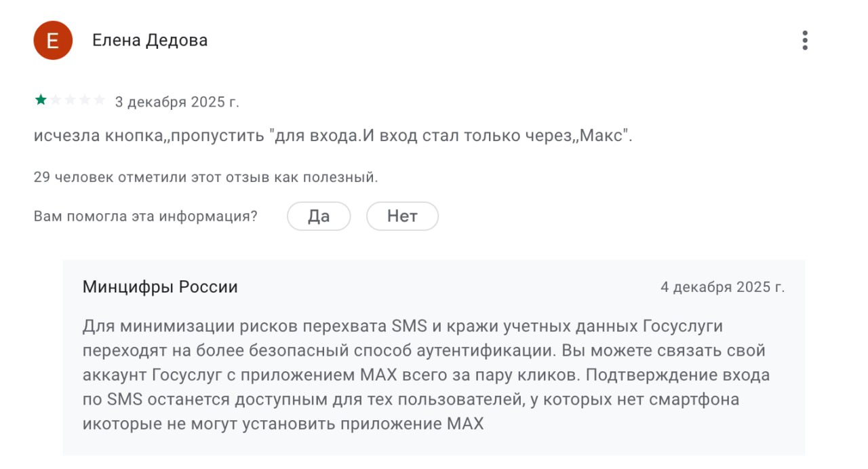Open the three-dot overflow menu
This screenshot has height=469, width=868.
point(804,40)
